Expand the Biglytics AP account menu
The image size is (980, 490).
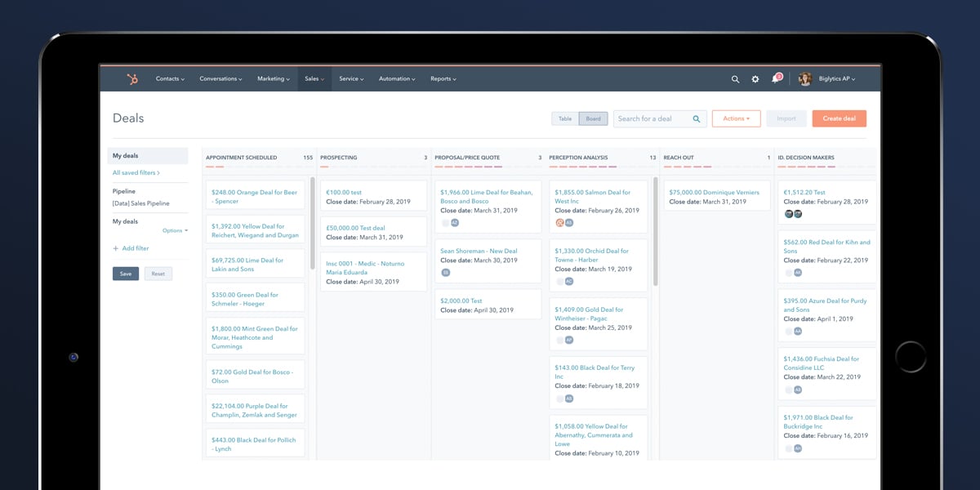[837, 79]
